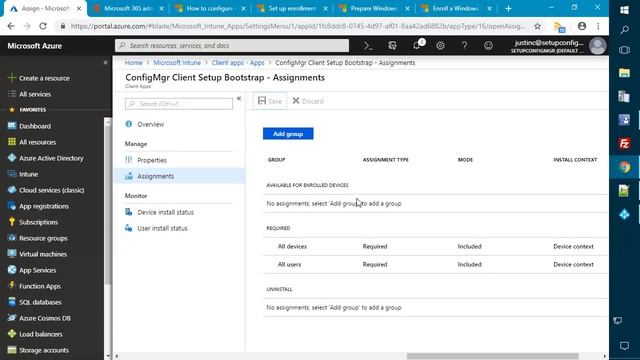
Task: Click the horizontal scrollbar at bottom
Action: tap(492, 356)
